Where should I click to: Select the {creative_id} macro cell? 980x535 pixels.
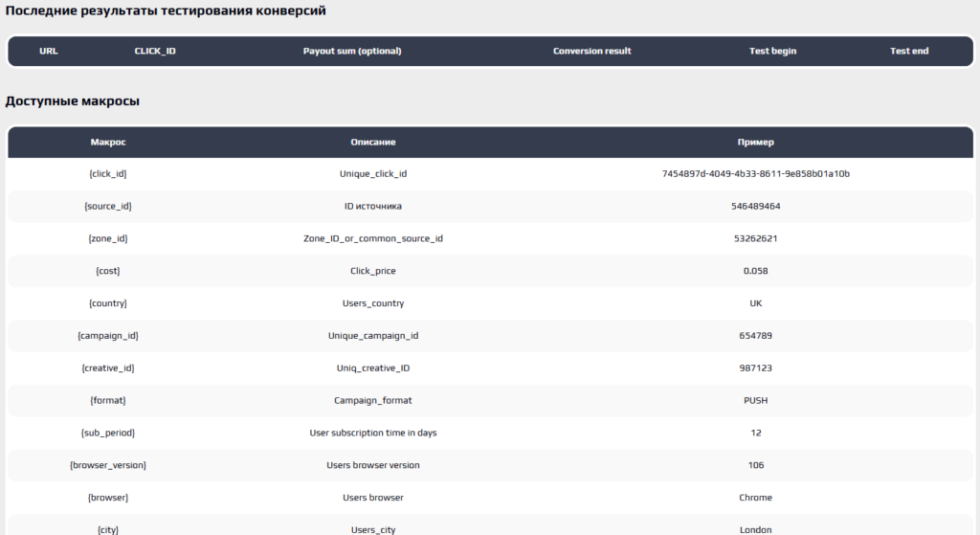[x=108, y=368]
